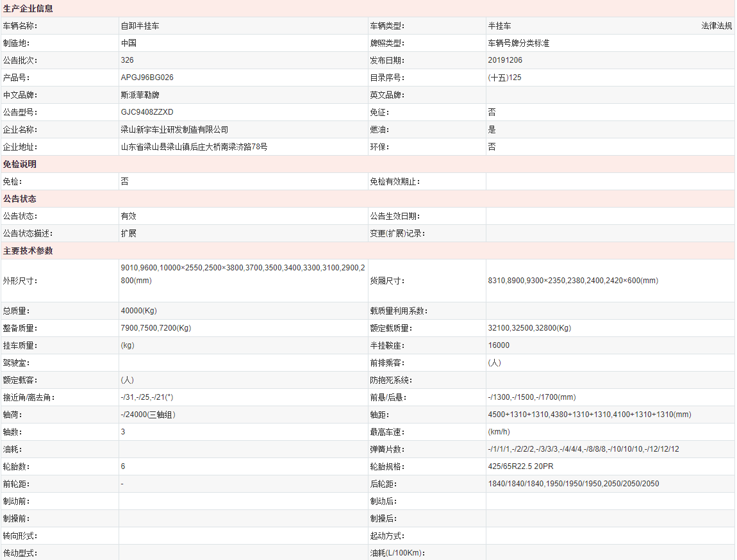
Task: Click the 生产企业信息 section header
Action: [28, 8]
